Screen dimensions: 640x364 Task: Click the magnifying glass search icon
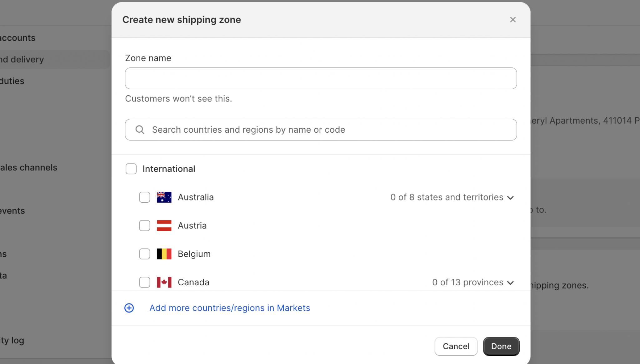[x=140, y=130]
